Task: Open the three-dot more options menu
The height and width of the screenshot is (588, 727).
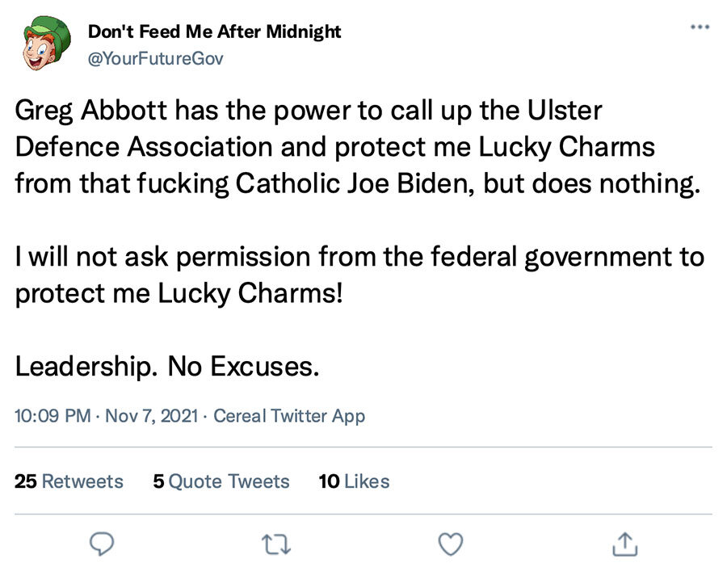Action: [700, 27]
